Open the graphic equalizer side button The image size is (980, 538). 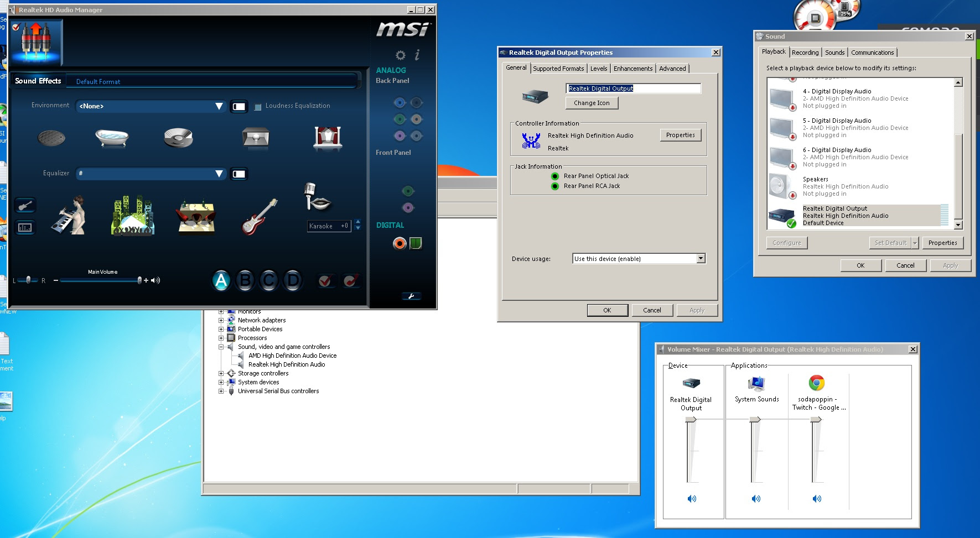click(x=25, y=227)
